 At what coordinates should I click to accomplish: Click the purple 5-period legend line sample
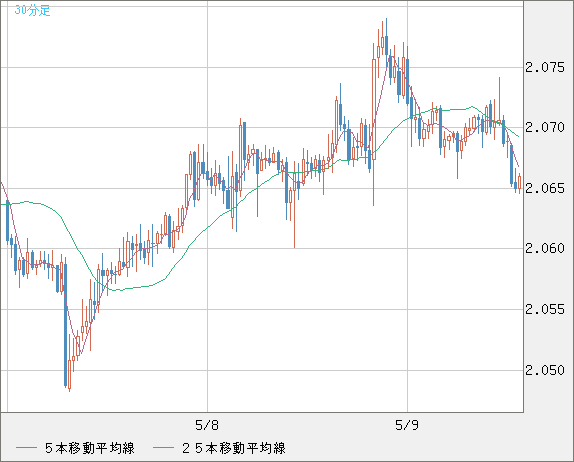tap(27, 448)
